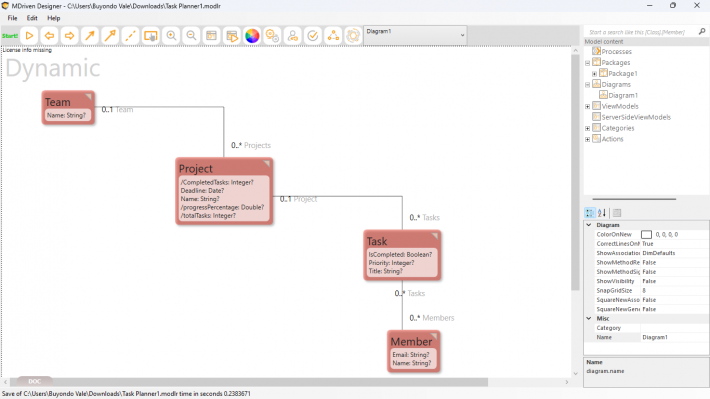Select Diagram1 in model tree
This screenshot has width=710, height=399.
[x=623, y=96]
